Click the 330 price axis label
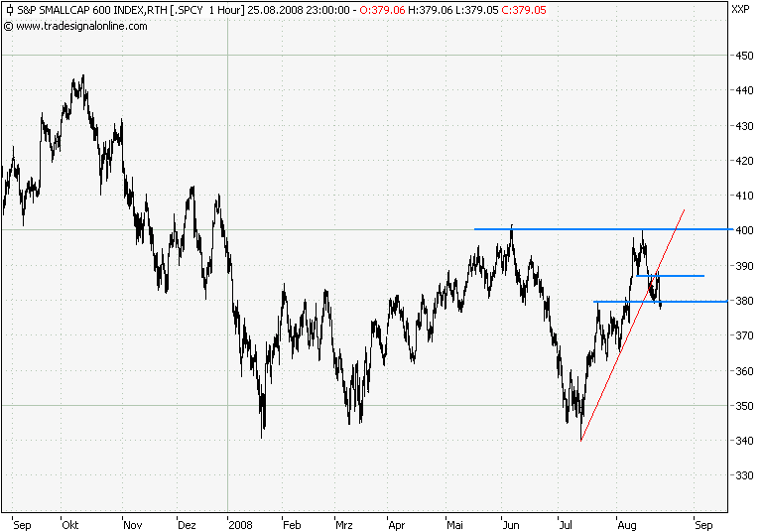The width and height of the screenshot is (763, 532). pyautogui.click(x=744, y=475)
